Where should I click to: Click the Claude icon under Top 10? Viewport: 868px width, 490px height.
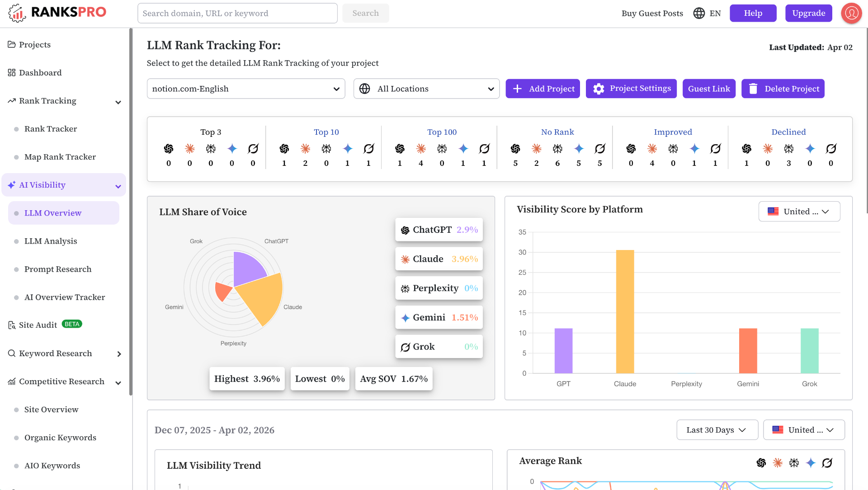point(305,149)
